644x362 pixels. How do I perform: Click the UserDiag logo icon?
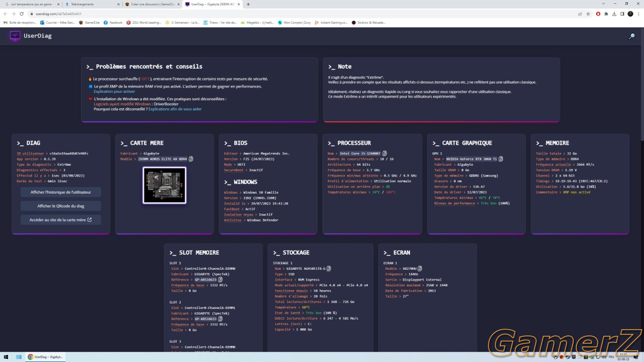[15, 36]
